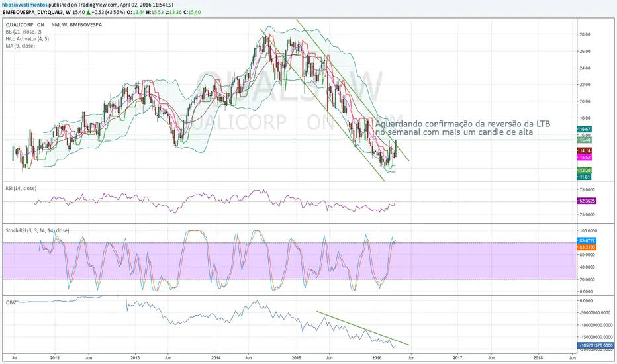This screenshot has height=364, width=617.
Task: Click the 2014 label on time axis
Action: click(x=216, y=358)
